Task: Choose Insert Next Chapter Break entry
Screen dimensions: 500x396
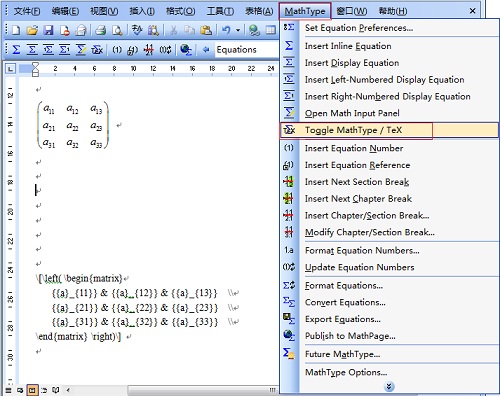Action: [x=389, y=199]
